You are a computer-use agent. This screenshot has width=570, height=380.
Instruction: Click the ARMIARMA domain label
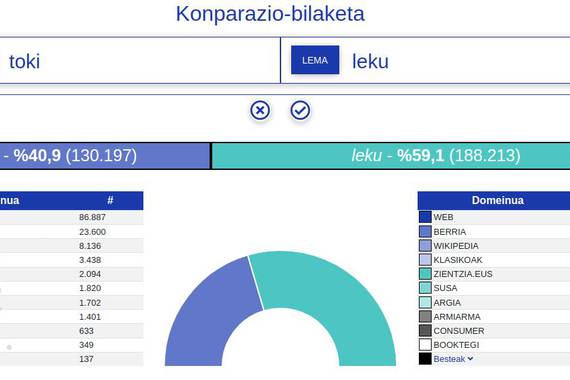click(457, 317)
